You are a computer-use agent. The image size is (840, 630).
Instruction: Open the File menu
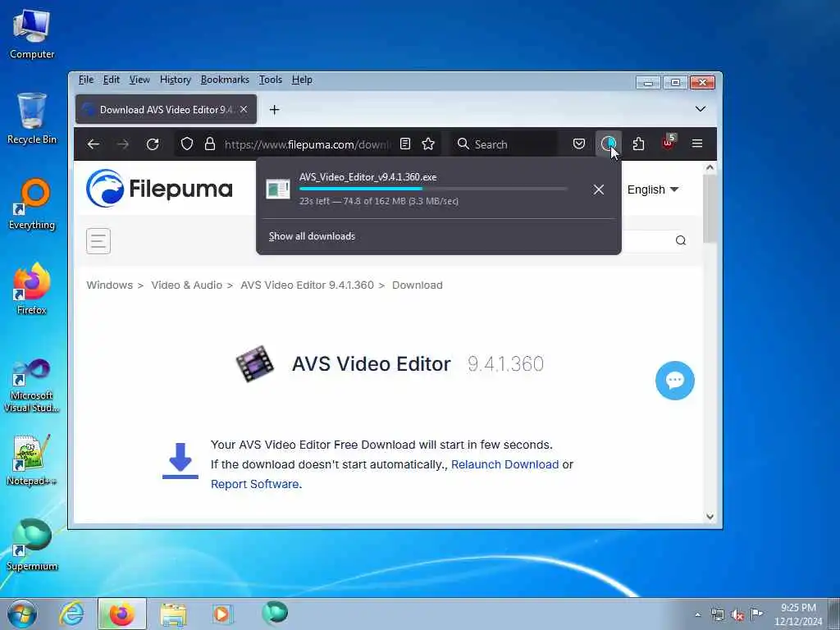pyautogui.click(x=85, y=80)
